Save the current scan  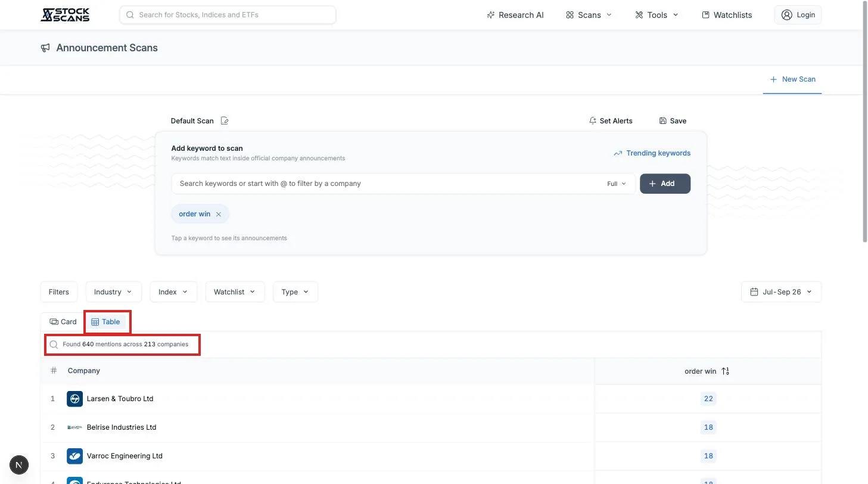click(x=673, y=121)
